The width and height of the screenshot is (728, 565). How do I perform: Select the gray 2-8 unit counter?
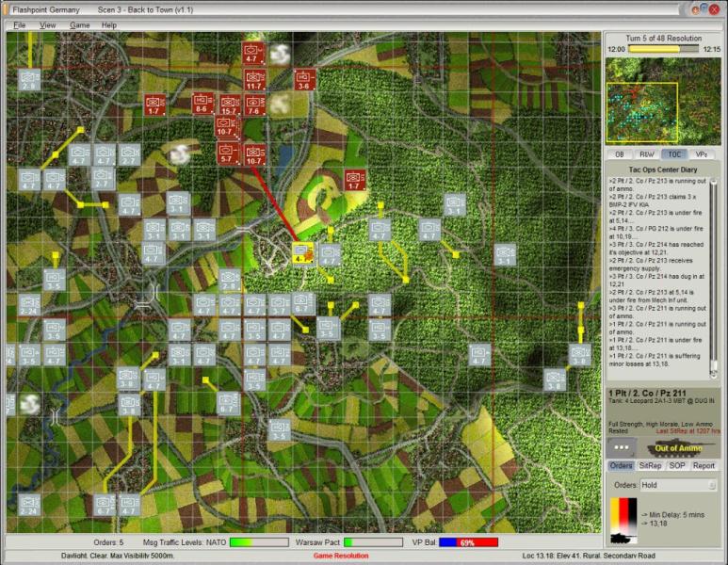click(29, 79)
